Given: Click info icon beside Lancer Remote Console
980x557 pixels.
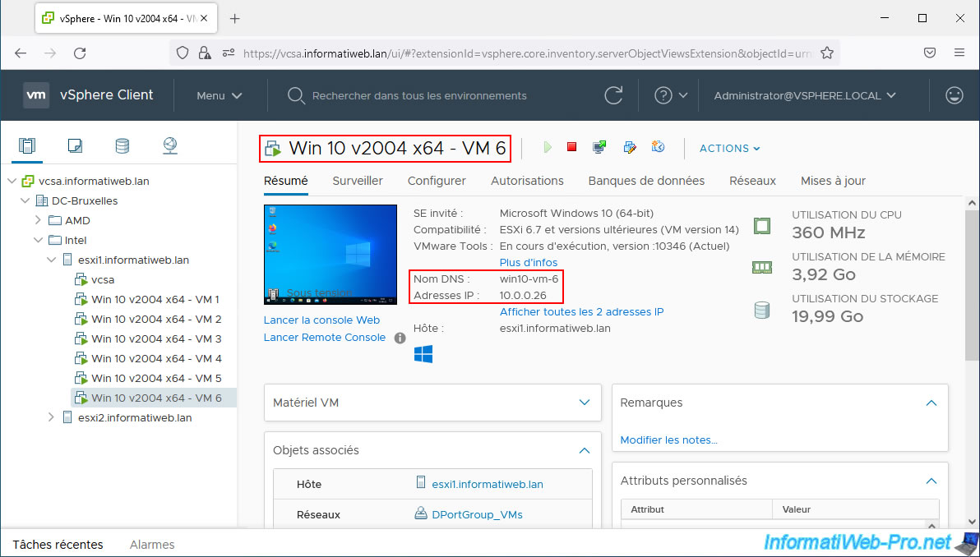Looking at the screenshot, I should pos(400,338).
